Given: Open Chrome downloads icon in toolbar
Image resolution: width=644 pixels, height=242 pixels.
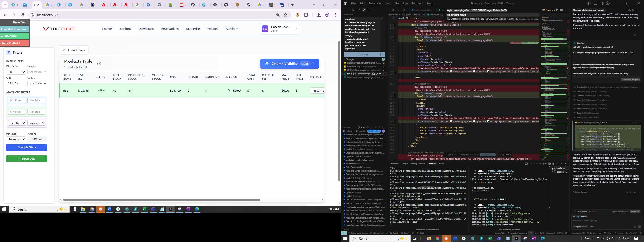Looking at the screenshot, I should pyautogui.click(x=318, y=15).
